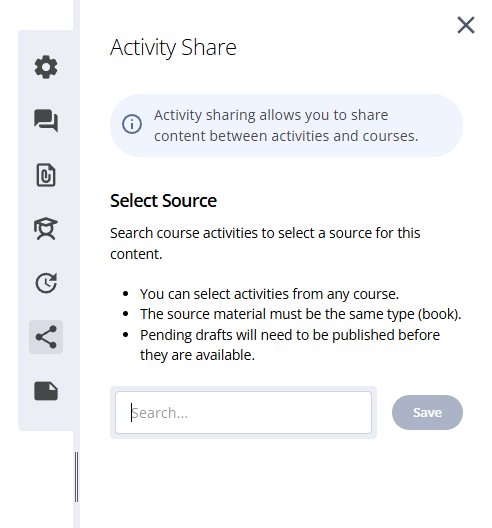Click the vertical panel resize handle
This screenshot has width=492, height=528.
click(x=76, y=477)
